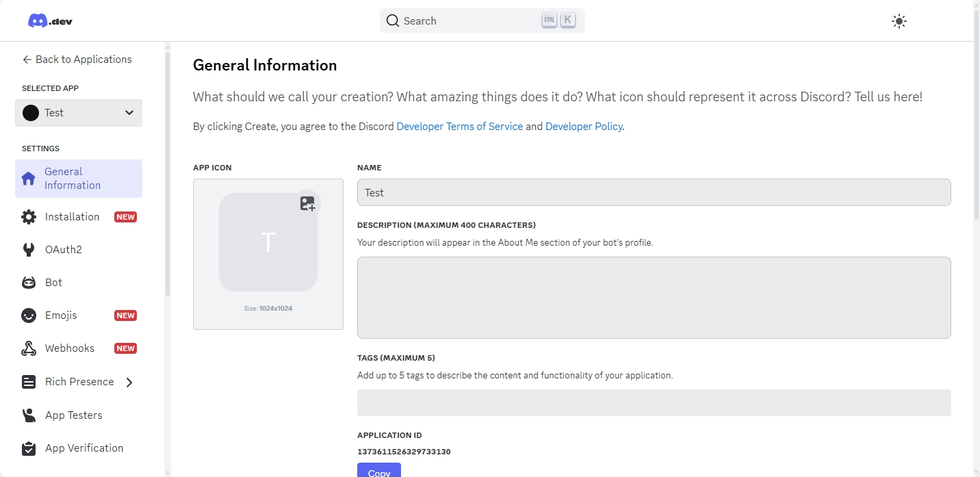Click the T app icon placeholder thumbnail
980x477 pixels.
[268, 242]
